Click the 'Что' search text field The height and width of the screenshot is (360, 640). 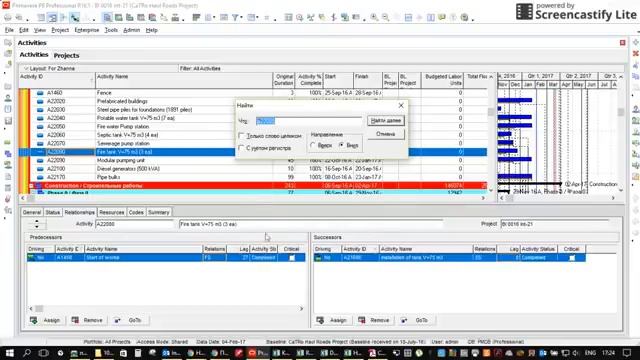tap(309, 121)
